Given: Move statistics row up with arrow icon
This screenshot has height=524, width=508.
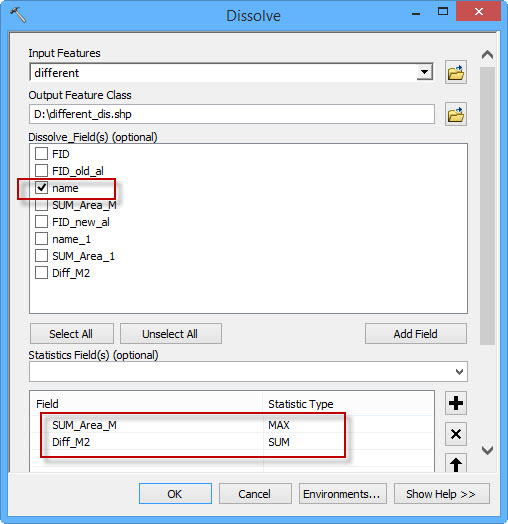Looking at the screenshot, I should (x=456, y=464).
